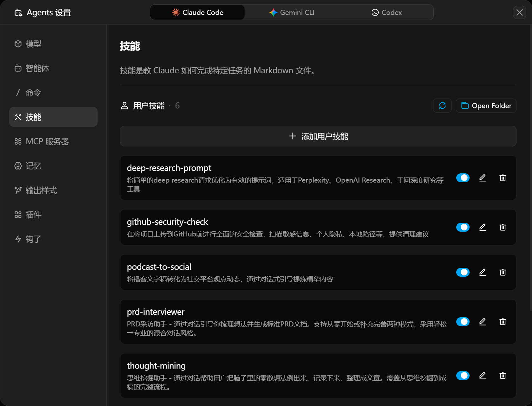Image resolution: width=532 pixels, height=406 pixels.
Task: Turn off the podcast-to-social skill
Action: (x=463, y=272)
